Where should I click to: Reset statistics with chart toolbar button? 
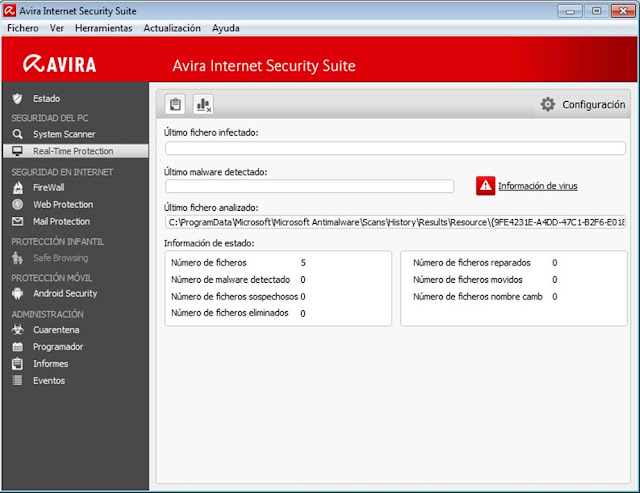[x=203, y=104]
